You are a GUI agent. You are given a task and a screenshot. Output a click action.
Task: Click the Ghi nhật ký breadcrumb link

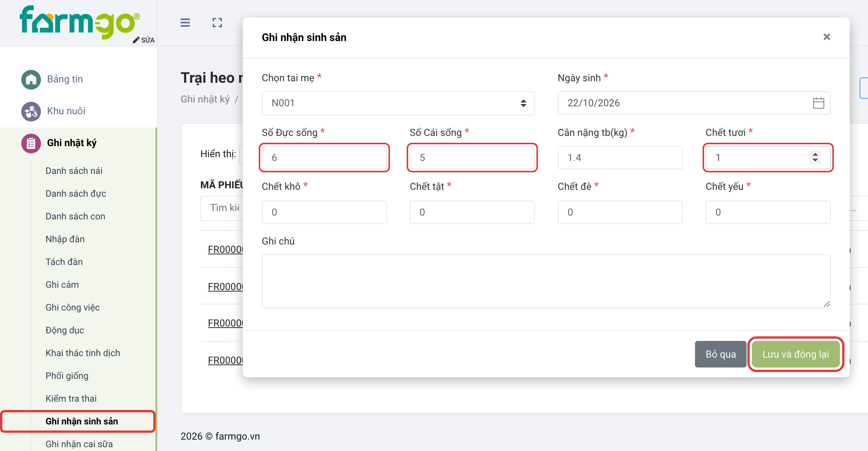[x=205, y=99]
